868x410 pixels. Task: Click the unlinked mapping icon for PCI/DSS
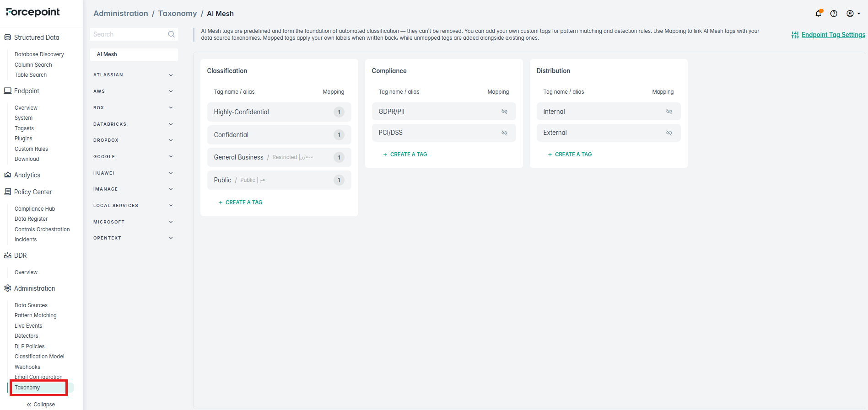504,133
